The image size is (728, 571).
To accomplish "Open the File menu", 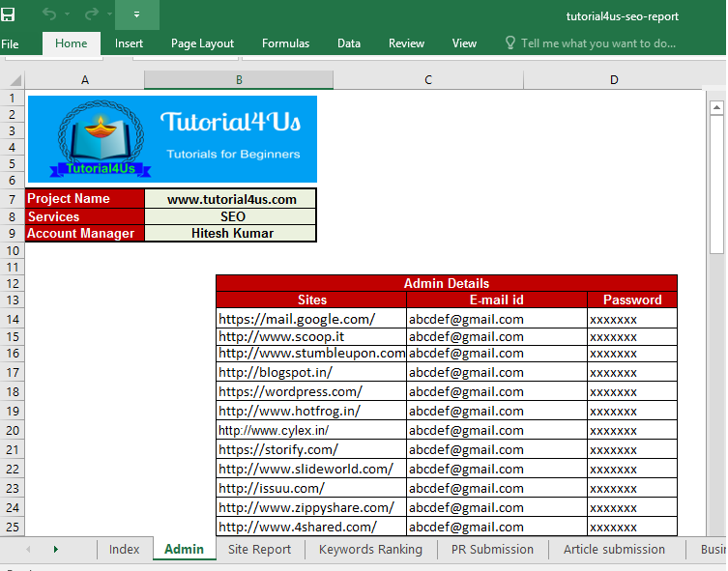I will [x=10, y=44].
